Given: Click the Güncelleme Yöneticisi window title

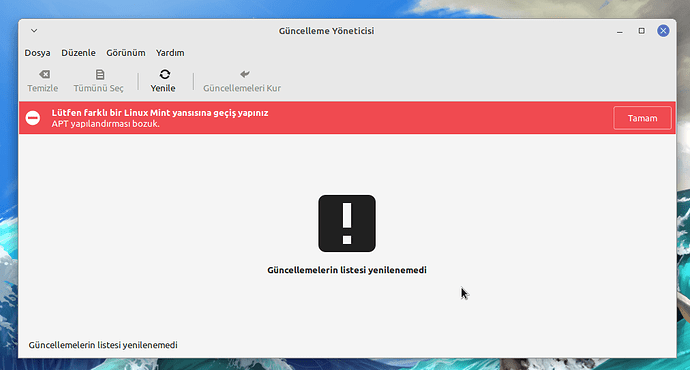Looking at the screenshot, I should [327, 31].
